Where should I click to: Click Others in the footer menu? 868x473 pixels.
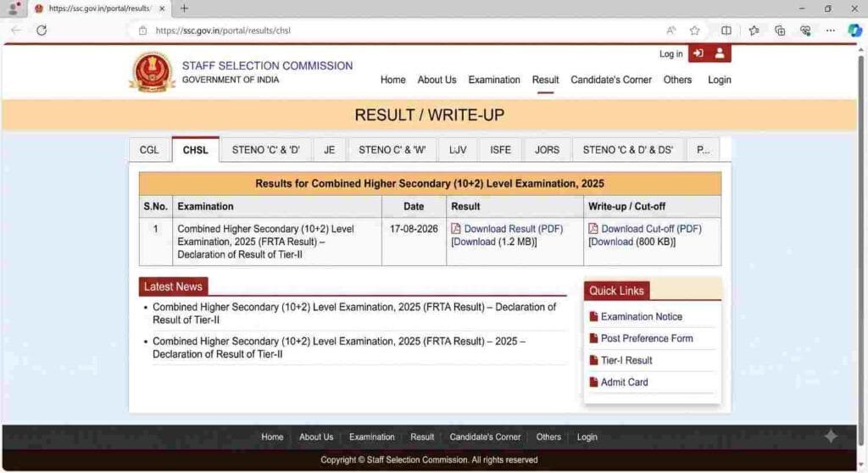(548, 437)
